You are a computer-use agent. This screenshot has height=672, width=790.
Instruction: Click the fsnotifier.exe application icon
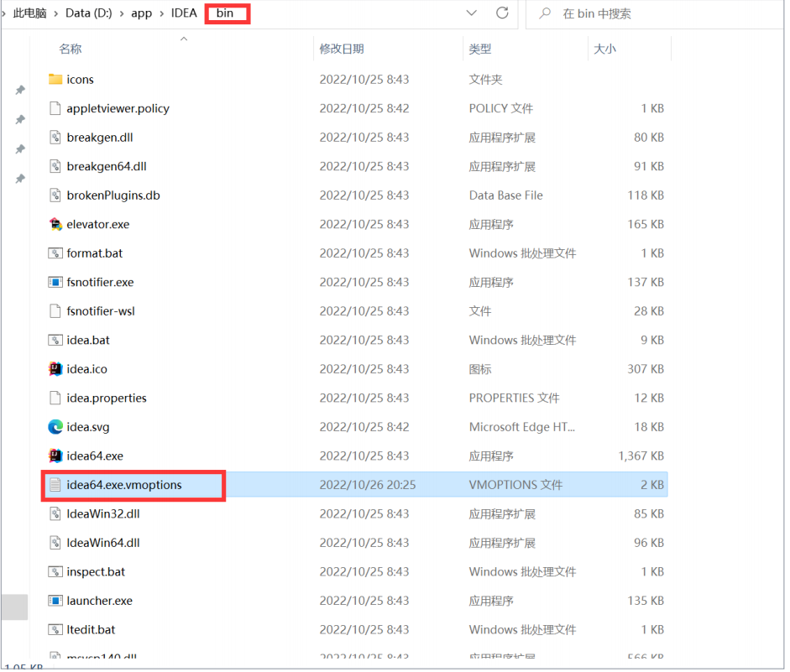(x=55, y=283)
